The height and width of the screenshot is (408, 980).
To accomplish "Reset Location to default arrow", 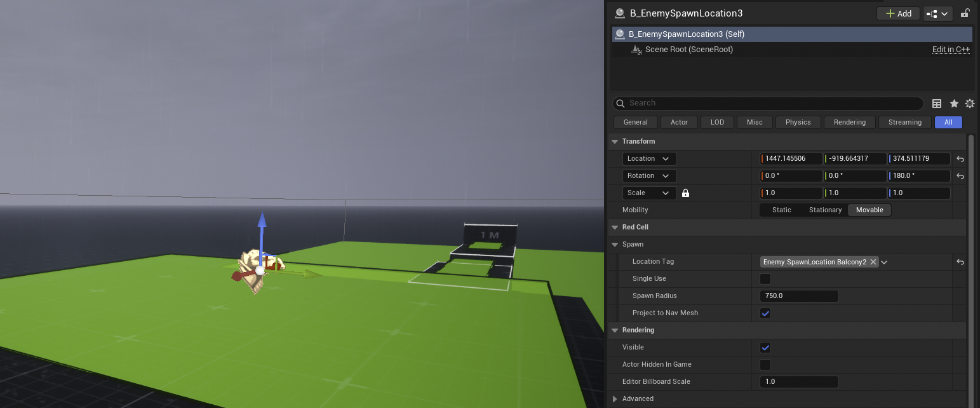I will click(960, 159).
